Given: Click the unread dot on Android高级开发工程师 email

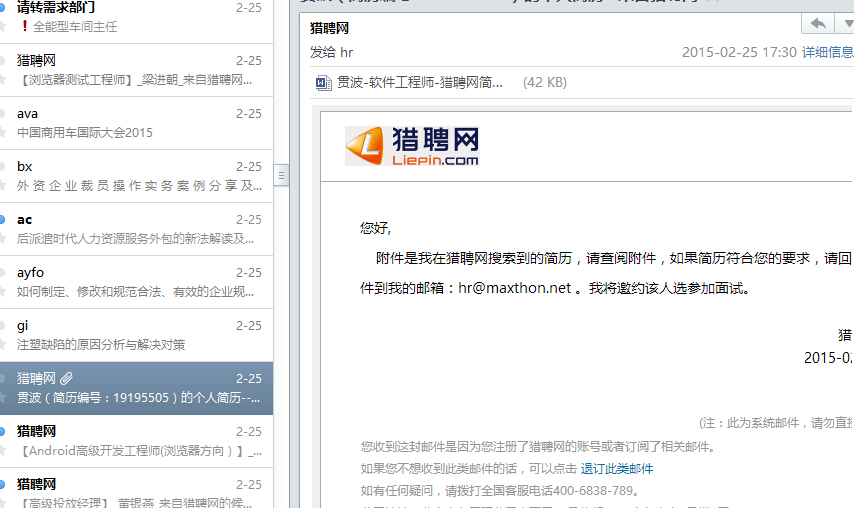Looking at the screenshot, I should pyautogui.click(x=2, y=431).
